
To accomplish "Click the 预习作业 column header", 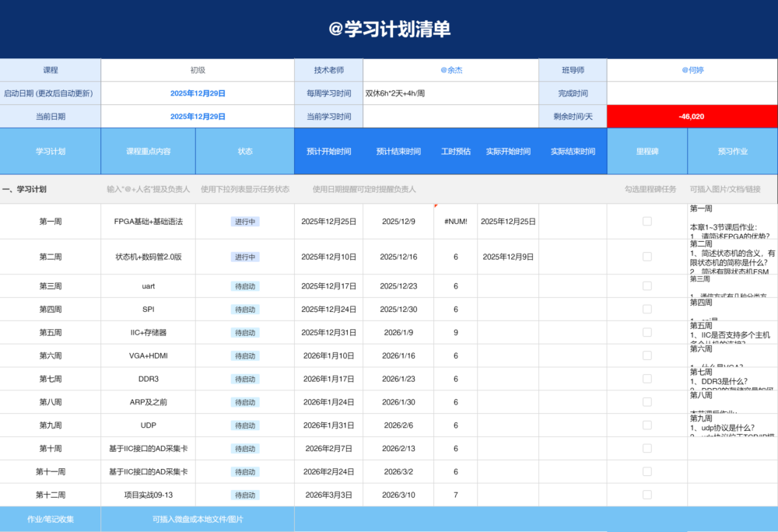I will [732, 152].
